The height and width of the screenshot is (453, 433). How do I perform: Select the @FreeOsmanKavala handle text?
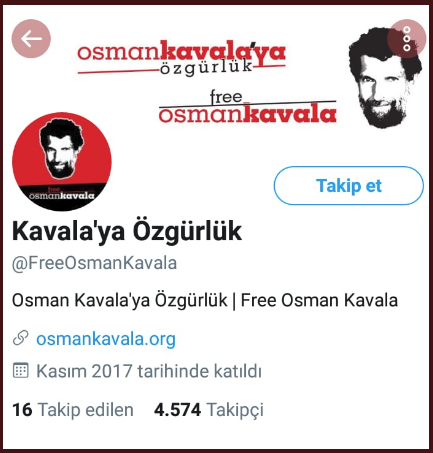(x=94, y=263)
